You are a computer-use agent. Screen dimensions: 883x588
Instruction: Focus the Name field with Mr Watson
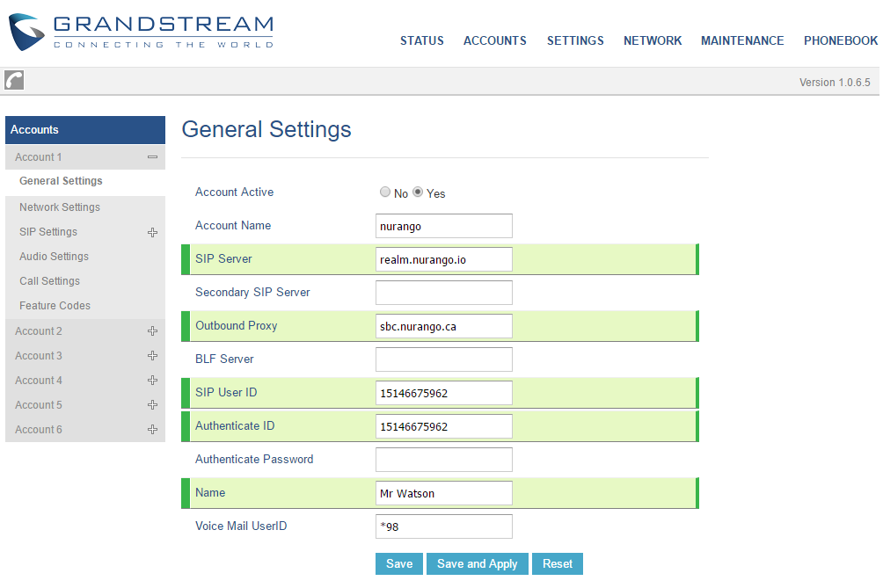point(444,493)
